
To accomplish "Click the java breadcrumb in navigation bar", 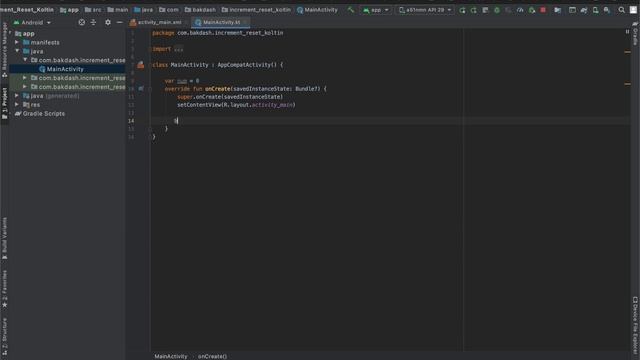I will 143,10.
